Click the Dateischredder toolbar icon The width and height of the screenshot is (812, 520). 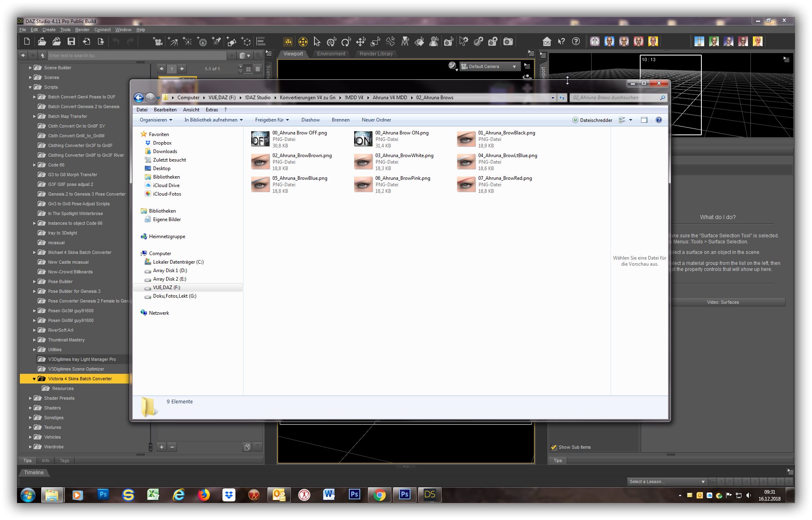point(575,120)
